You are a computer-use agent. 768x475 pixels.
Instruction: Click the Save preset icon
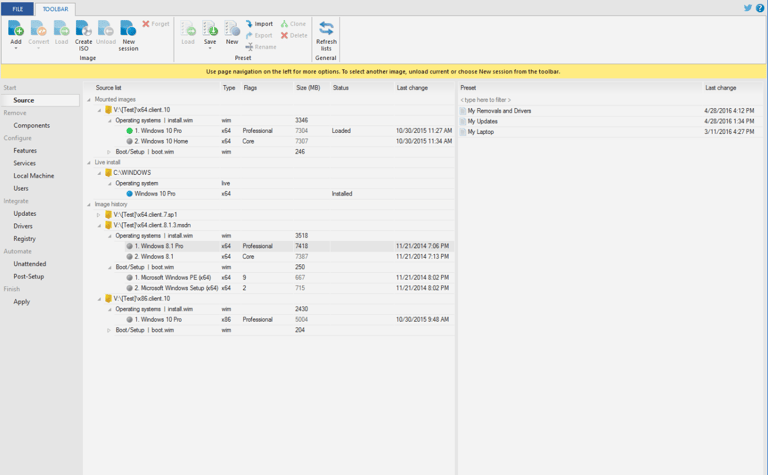(210, 28)
